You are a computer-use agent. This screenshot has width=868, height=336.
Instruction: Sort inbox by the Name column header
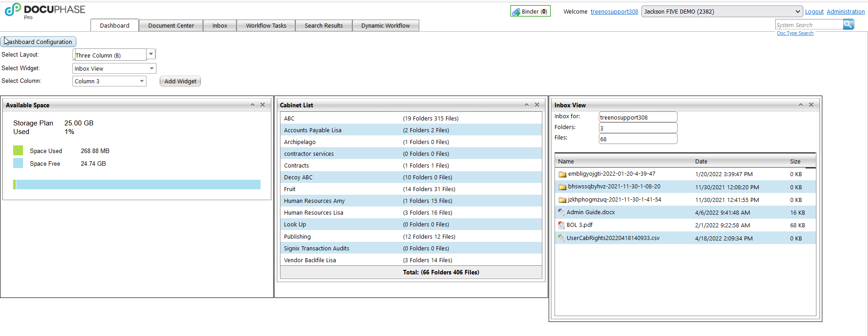(x=566, y=161)
